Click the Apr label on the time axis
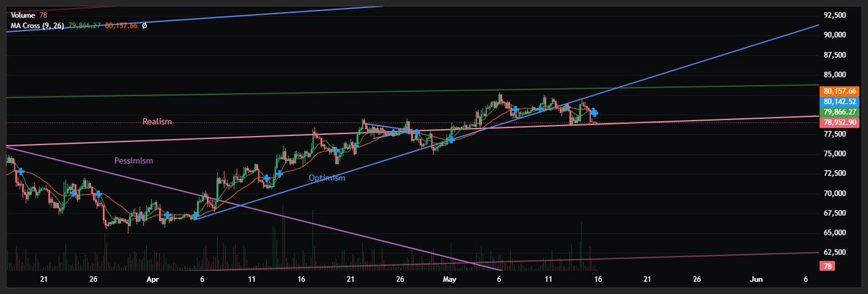The image size is (868, 294). [152, 279]
